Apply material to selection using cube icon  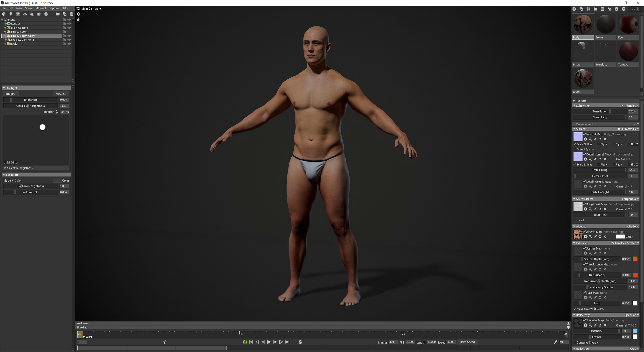[609, 9]
